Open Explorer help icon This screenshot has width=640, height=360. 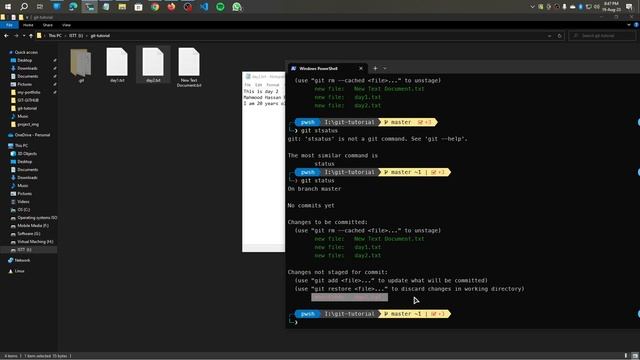(636, 25)
